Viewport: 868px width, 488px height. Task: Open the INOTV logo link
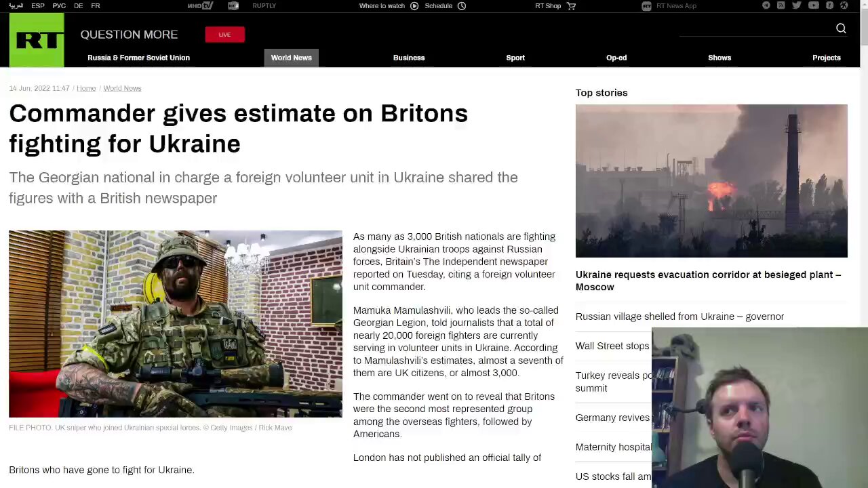click(200, 5)
